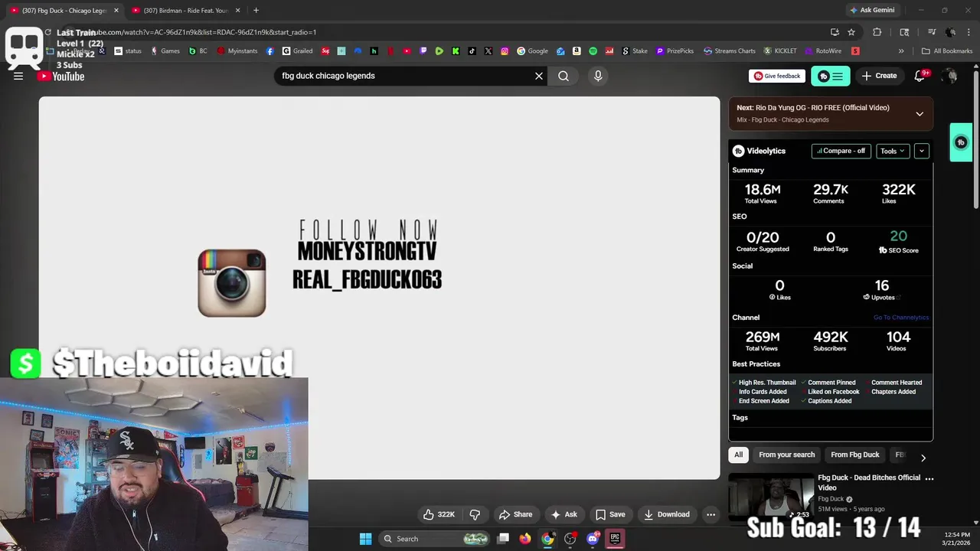
Task: Download the video
Action: (667, 514)
